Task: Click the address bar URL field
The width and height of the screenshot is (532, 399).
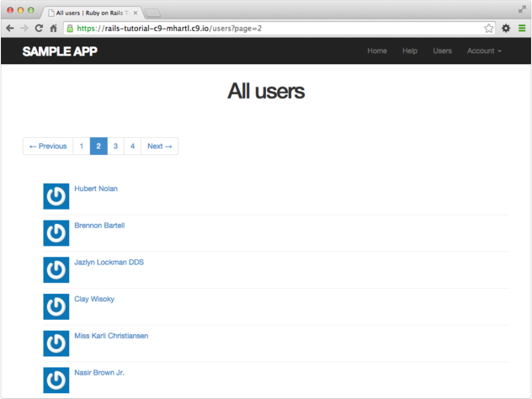Action: pos(278,28)
